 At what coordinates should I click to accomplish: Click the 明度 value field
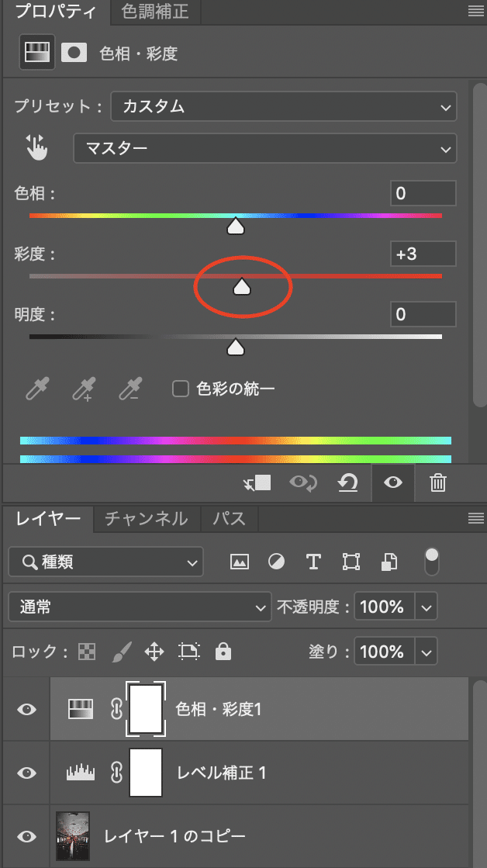(423, 314)
